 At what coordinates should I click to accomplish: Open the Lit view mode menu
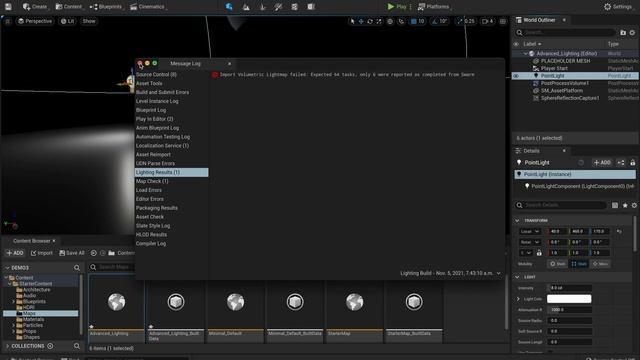(x=68, y=21)
